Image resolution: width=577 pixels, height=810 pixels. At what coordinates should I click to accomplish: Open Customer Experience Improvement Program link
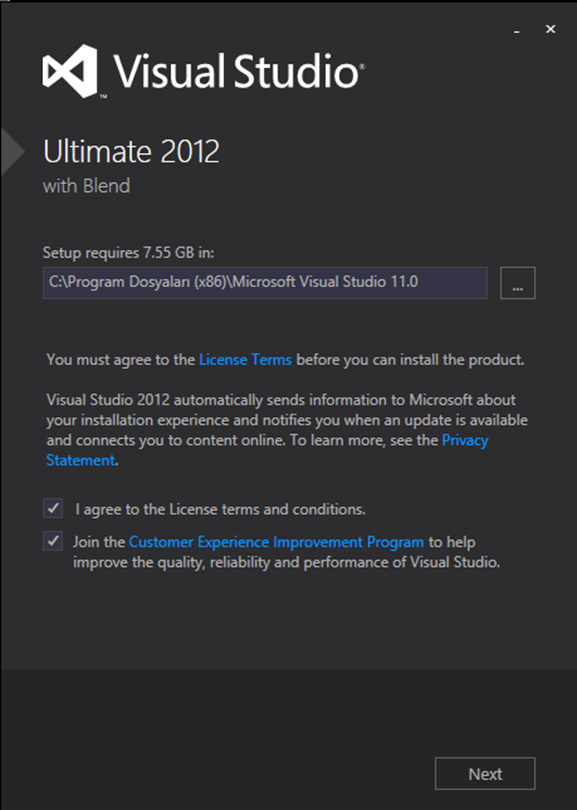[276, 542]
